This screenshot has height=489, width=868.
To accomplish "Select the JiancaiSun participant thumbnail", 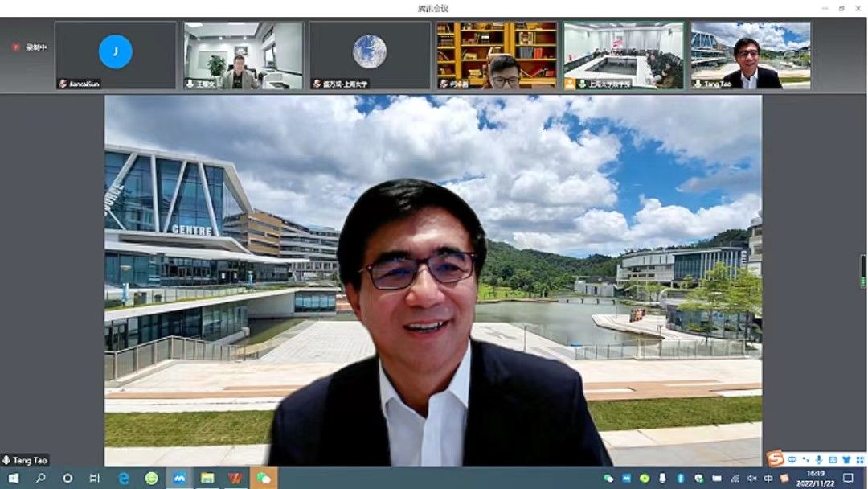I will click(x=115, y=55).
